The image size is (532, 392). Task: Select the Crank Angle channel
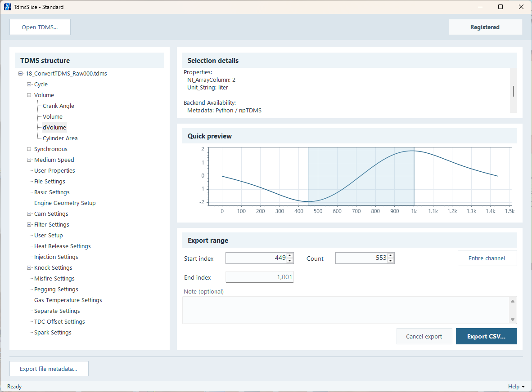pos(59,106)
